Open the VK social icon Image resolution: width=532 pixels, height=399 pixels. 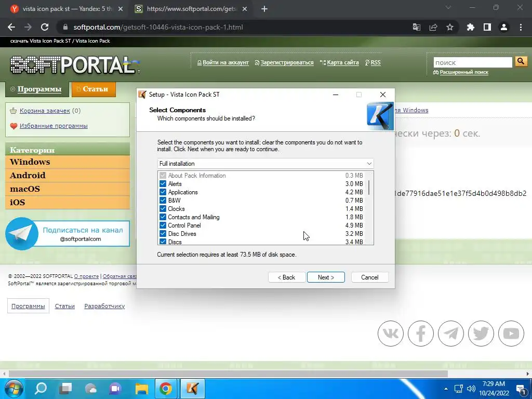coord(391,334)
